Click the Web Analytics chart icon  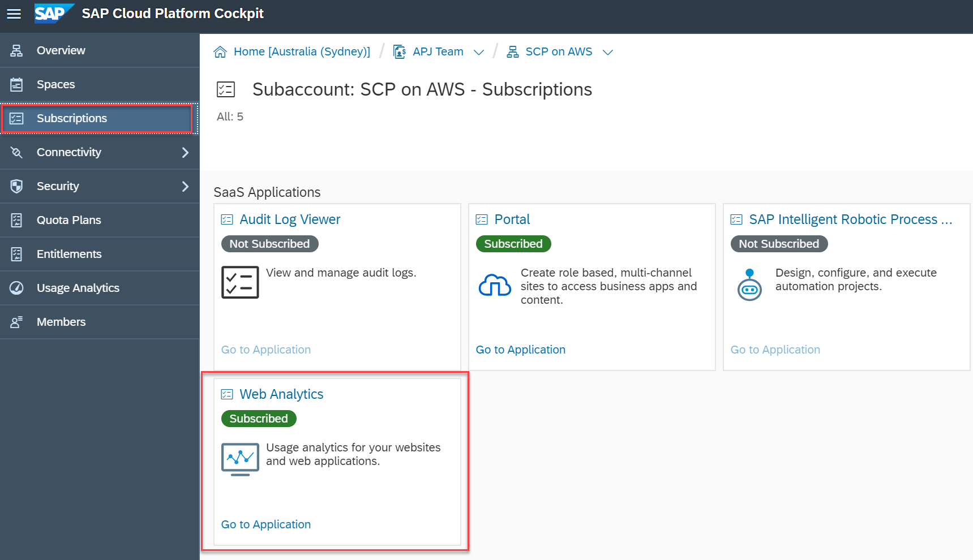coord(240,459)
